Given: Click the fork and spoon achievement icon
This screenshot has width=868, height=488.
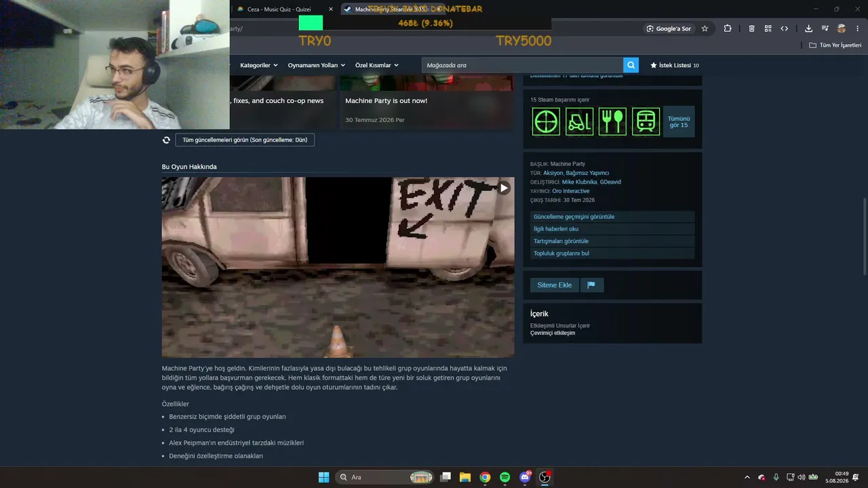Looking at the screenshot, I should tap(612, 121).
